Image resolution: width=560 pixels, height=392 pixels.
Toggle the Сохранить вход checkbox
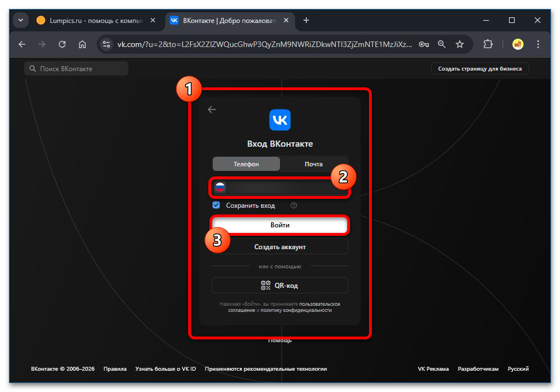click(x=216, y=206)
